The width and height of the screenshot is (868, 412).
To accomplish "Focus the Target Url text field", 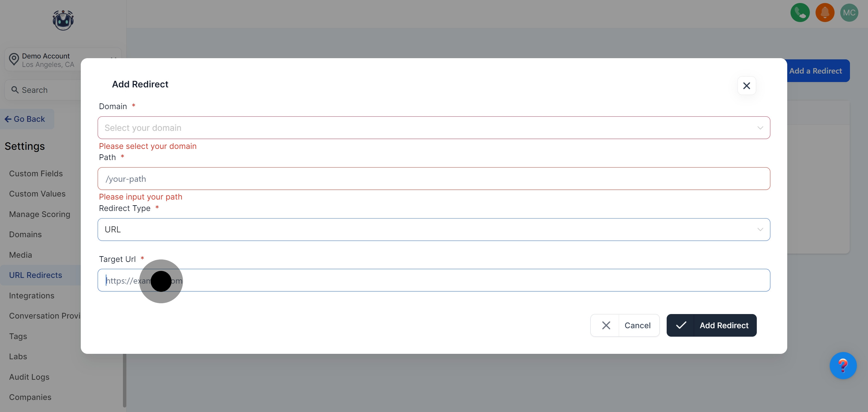I will click(434, 280).
